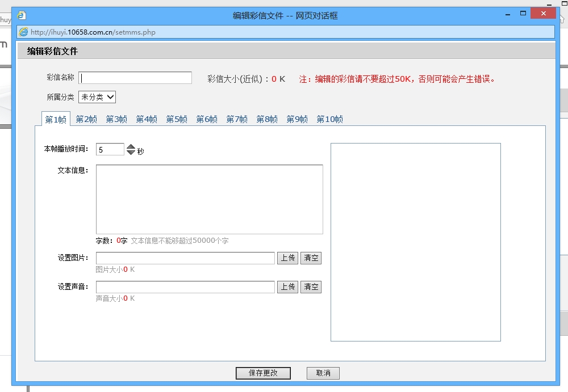Viewport: 568px width, 392px height.
Task: Open the 所属分类 category dropdown
Action: coord(97,97)
